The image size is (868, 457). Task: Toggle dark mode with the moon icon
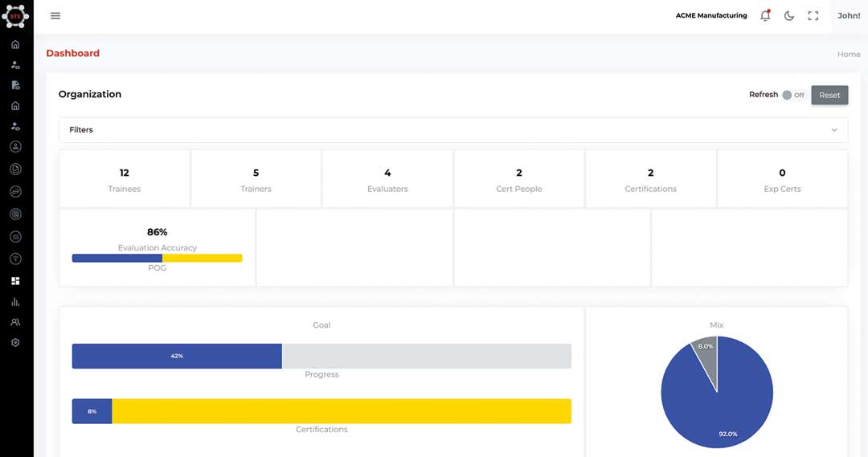point(788,16)
